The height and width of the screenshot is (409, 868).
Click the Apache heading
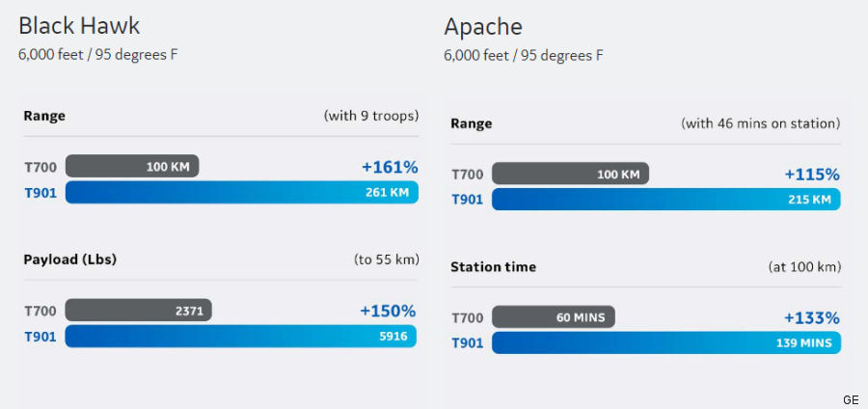tap(482, 25)
